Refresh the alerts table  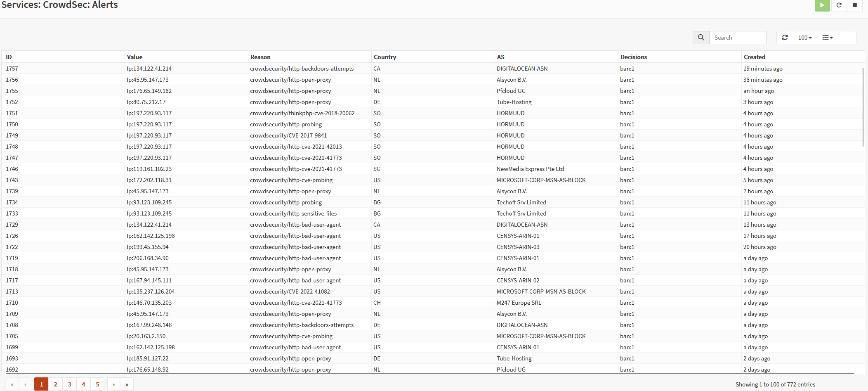coord(785,38)
